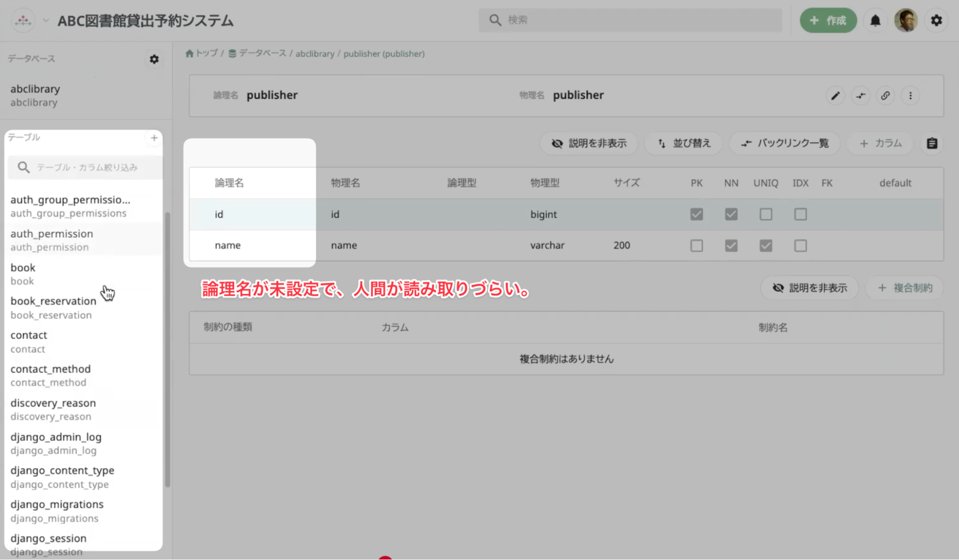Enable the IDX checkbox for the id column
Viewport: 959px width, 560px height.
click(800, 215)
